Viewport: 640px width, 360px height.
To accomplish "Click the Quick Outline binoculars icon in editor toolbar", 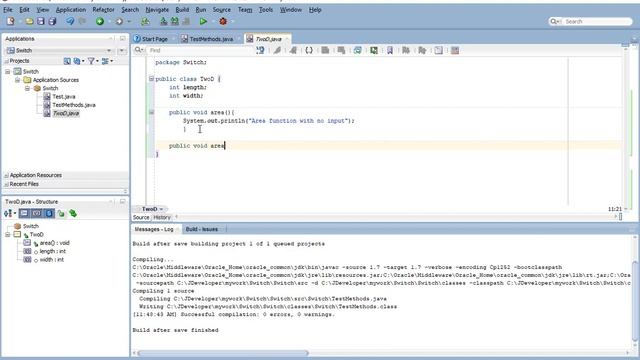I will coord(260,50).
